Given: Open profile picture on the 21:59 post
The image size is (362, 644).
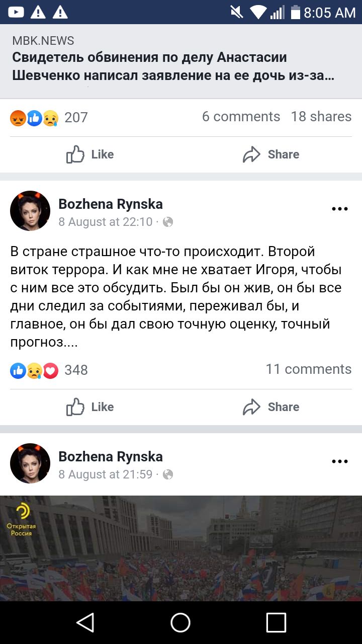Looking at the screenshot, I should 30,463.
